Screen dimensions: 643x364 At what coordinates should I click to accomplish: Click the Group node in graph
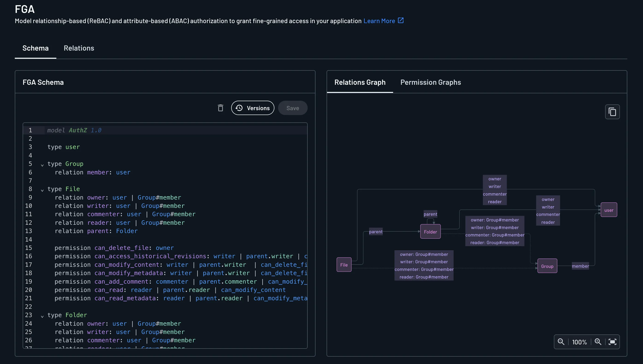[x=547, y=266]
